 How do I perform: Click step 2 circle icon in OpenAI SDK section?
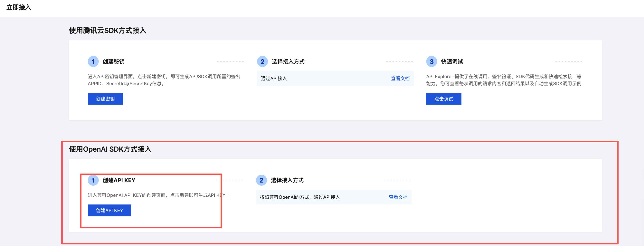coord(261,180)
